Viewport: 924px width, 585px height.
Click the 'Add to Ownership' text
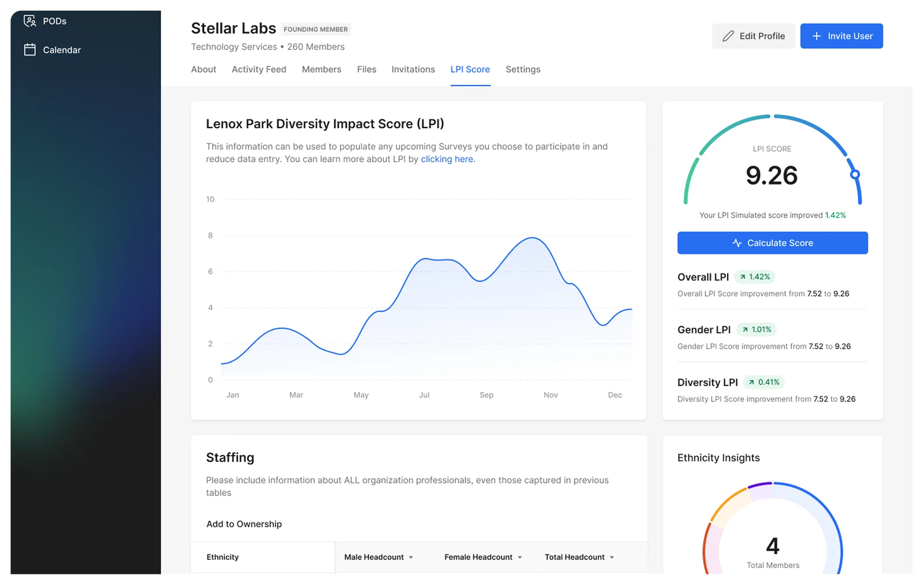[244, 524]
